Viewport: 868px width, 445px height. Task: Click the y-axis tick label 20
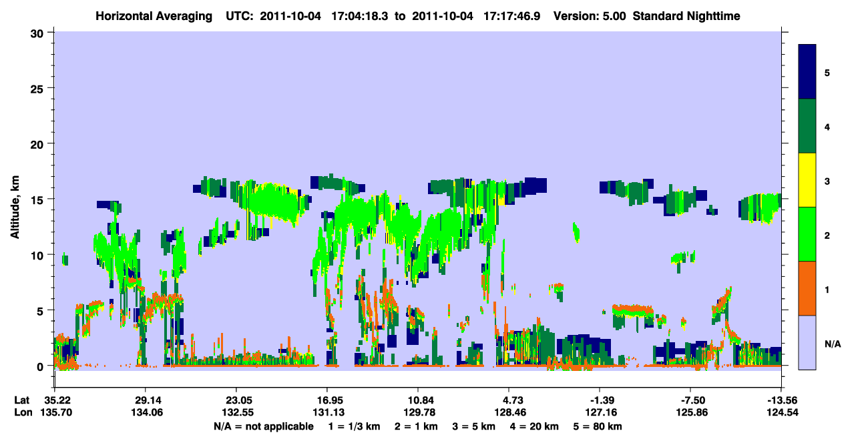point(38,144)
